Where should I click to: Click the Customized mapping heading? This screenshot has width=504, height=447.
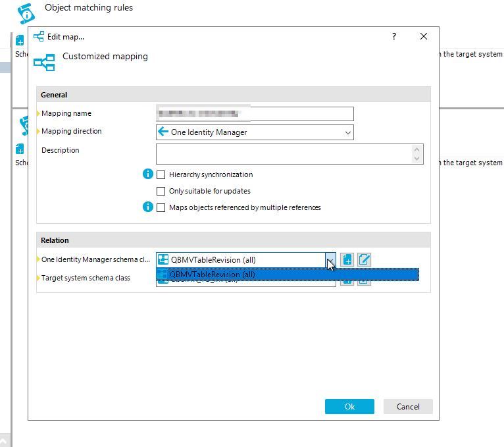tap(105, 56)
